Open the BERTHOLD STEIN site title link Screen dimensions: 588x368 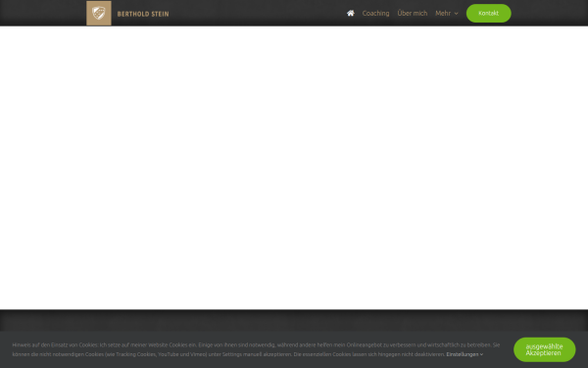(143, 14)
